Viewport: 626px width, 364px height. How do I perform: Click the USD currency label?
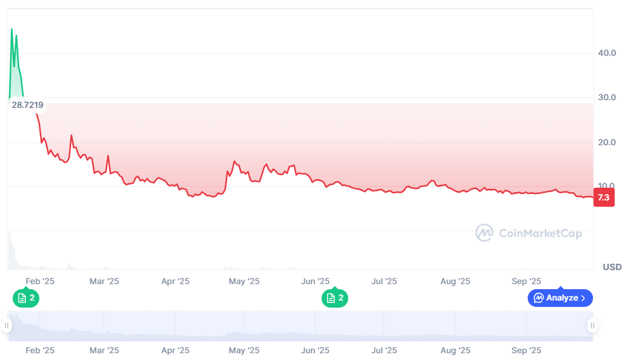[612, 267]
